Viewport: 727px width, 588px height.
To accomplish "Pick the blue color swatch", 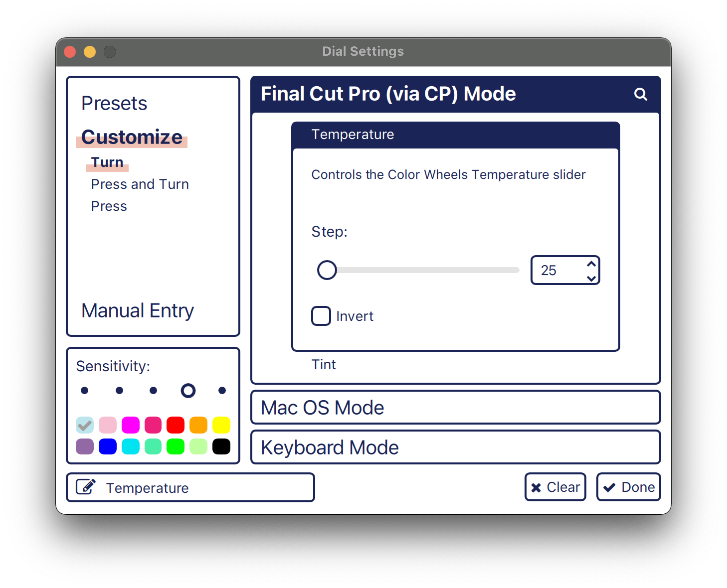I will click(x=108, y=446).
